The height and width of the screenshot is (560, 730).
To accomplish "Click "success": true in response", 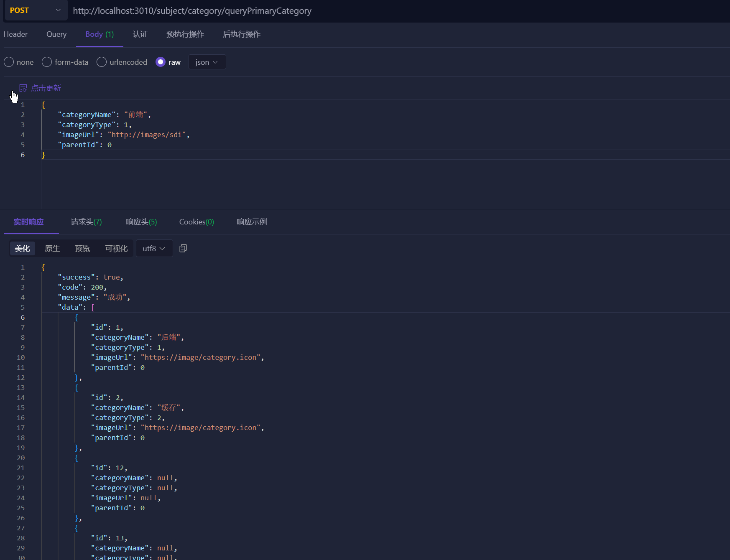I will (91, 277).
